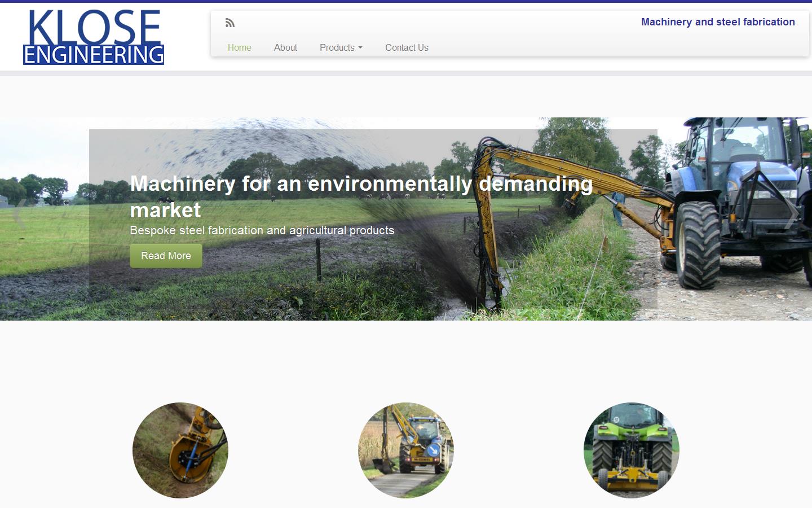The image size is (812, 508).
Task: Click the Bespoke steel fabrication subtitle text
Action: point(262,230)
